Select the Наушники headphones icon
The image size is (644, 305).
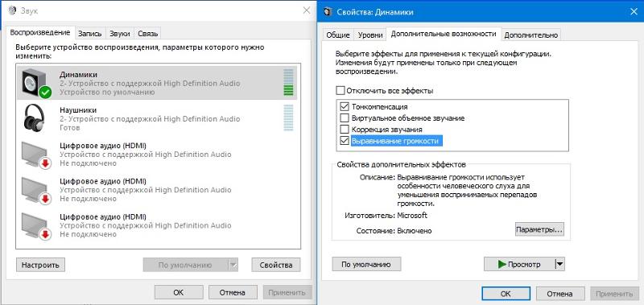coord(35,117)
